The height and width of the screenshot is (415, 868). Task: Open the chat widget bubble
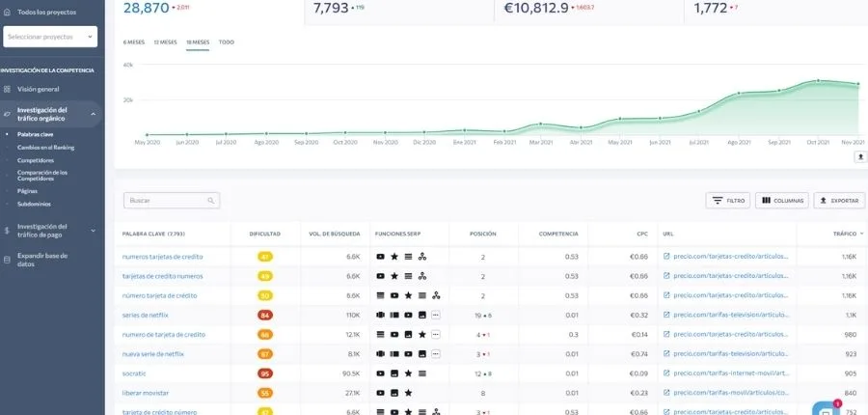pyautogui.click(x=826, y=408)
